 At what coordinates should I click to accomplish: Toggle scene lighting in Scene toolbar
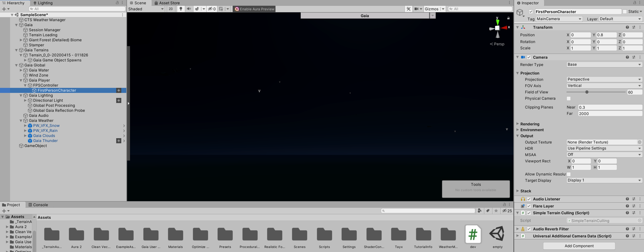[x=181, y=9]
